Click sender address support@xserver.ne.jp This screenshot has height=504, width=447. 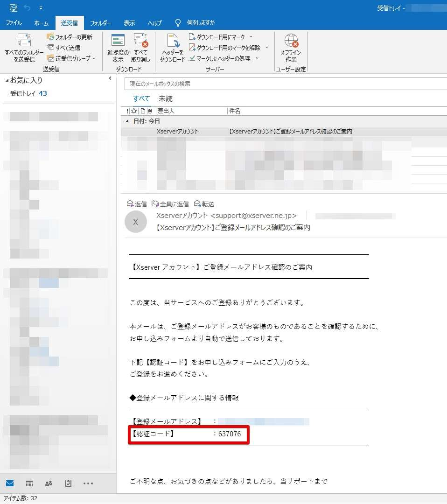[x=253, y=215]
